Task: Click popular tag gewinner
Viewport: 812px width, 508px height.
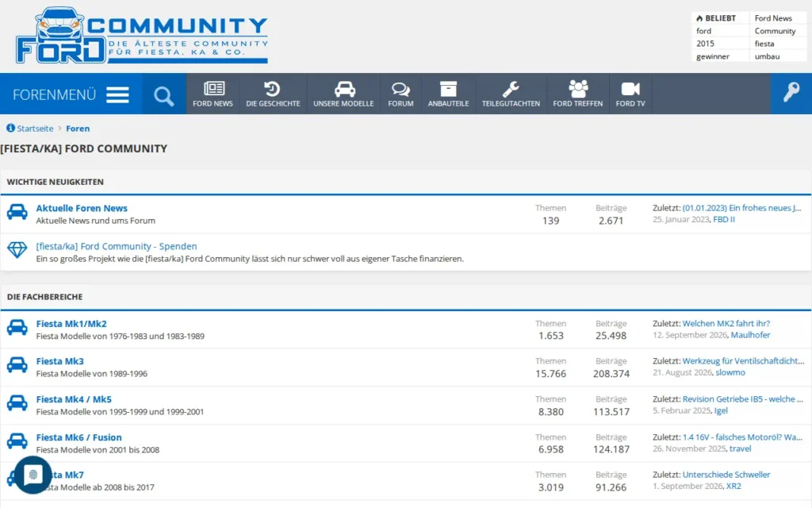Action: point(713,56)
